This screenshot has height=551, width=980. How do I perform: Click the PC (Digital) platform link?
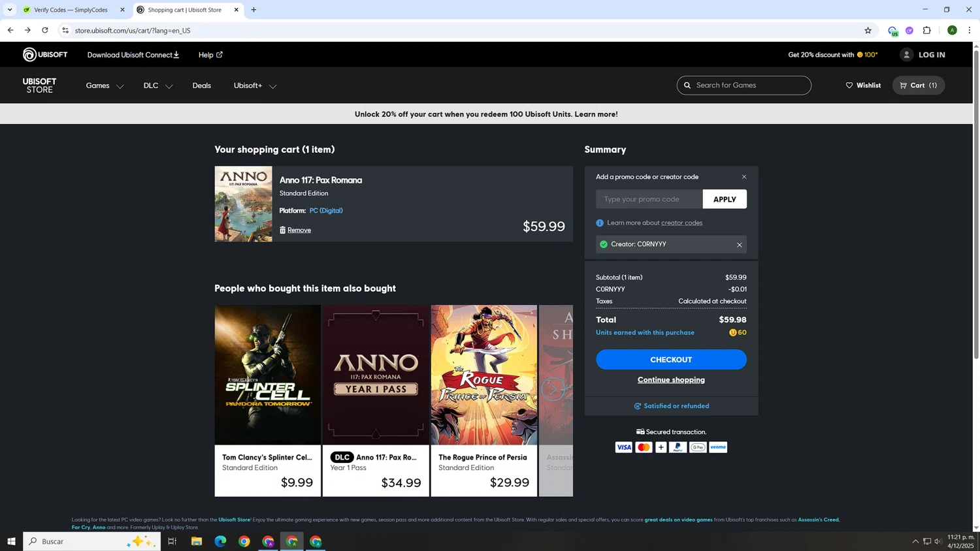(x=326, y=211)
